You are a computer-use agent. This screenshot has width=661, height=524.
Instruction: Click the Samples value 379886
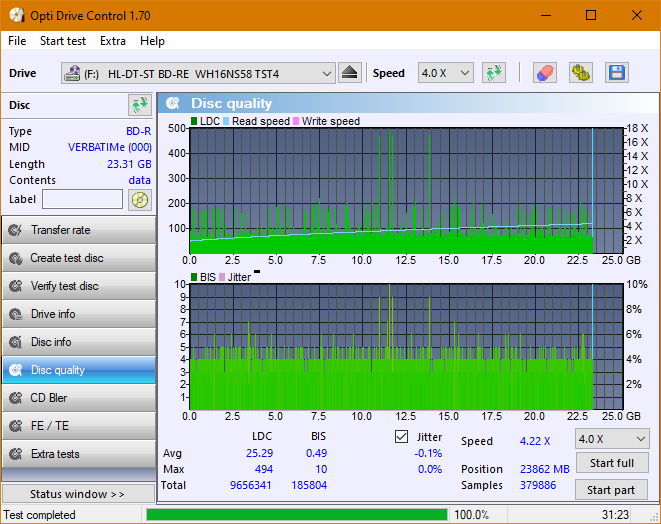point(538,485)
